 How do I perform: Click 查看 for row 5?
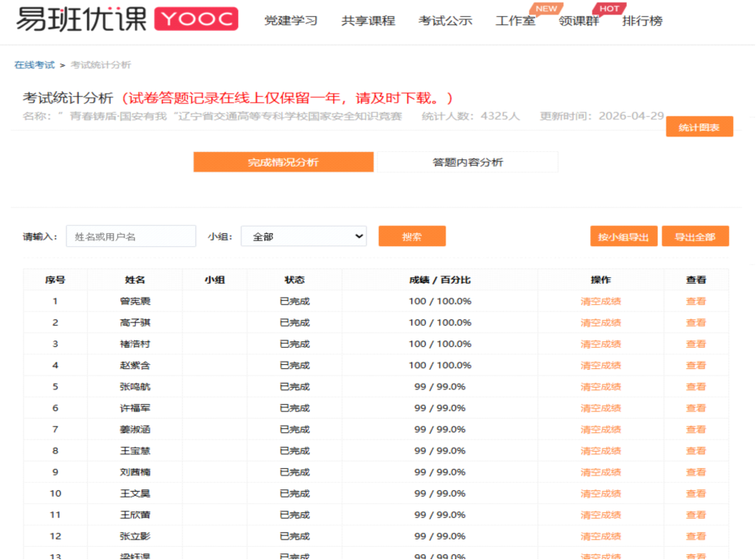tap(696, 387)
